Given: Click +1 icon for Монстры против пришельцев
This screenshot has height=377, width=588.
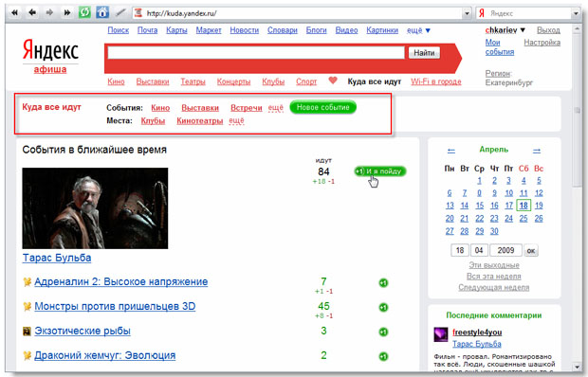Looking at the screenshot, I should click(383, 308).
